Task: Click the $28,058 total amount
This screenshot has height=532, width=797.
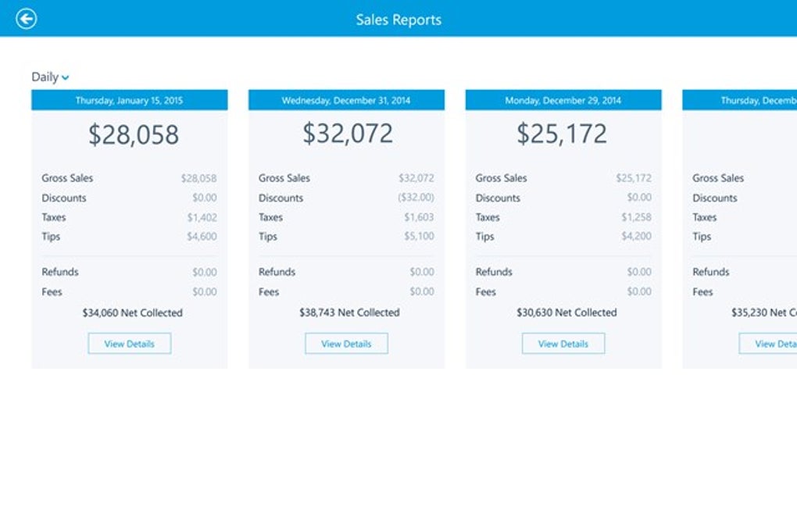Action: (134, 134)
